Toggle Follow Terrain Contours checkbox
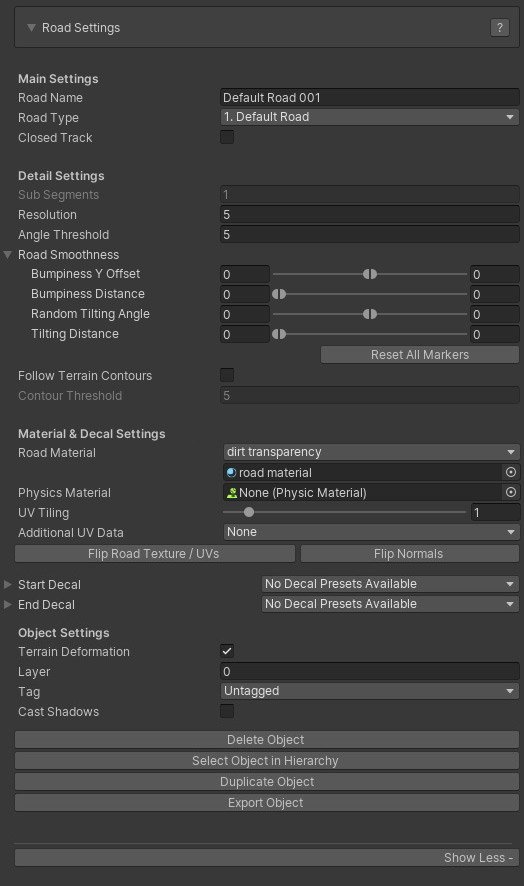The width and height of the screenshot is (524, 886). click(227, 375)
